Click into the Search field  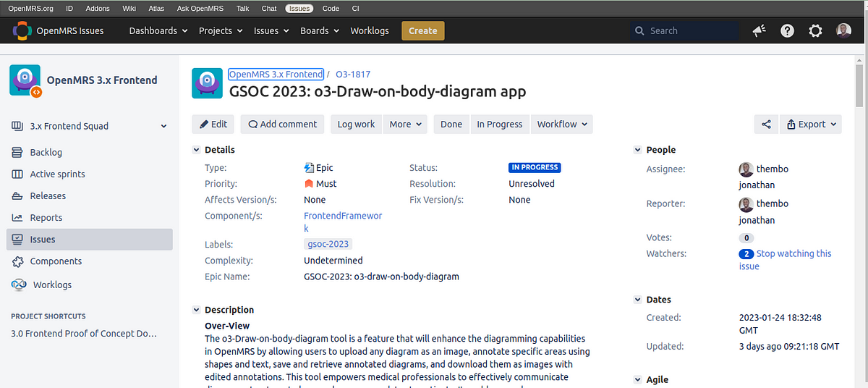pyautogui.click(x=684, y=30)
